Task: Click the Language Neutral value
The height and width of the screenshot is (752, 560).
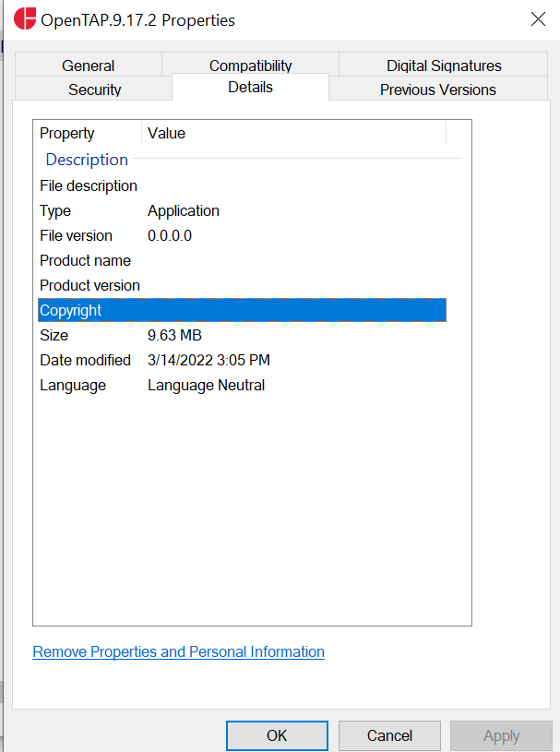Action: point(206,385)
